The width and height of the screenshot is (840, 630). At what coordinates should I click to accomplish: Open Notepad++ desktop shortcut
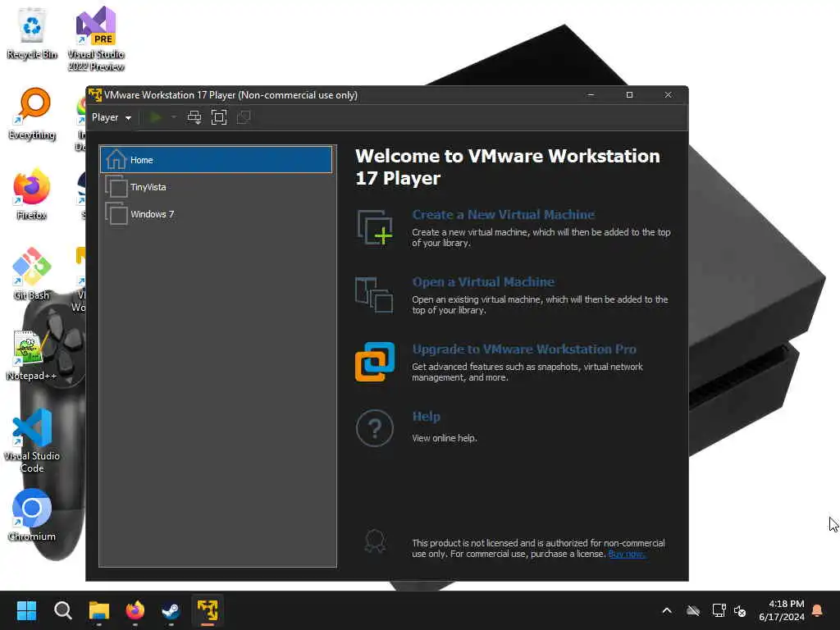32,354
